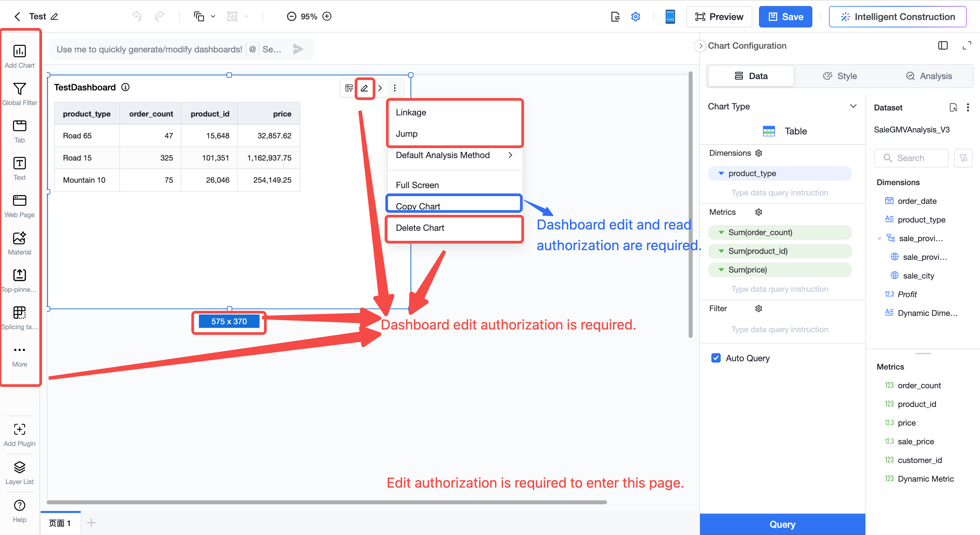Image resolution: width=980 pixels, height=535 pixels.
Task: Toggle the Auto Query checkbox
Action: click(716, 358)
